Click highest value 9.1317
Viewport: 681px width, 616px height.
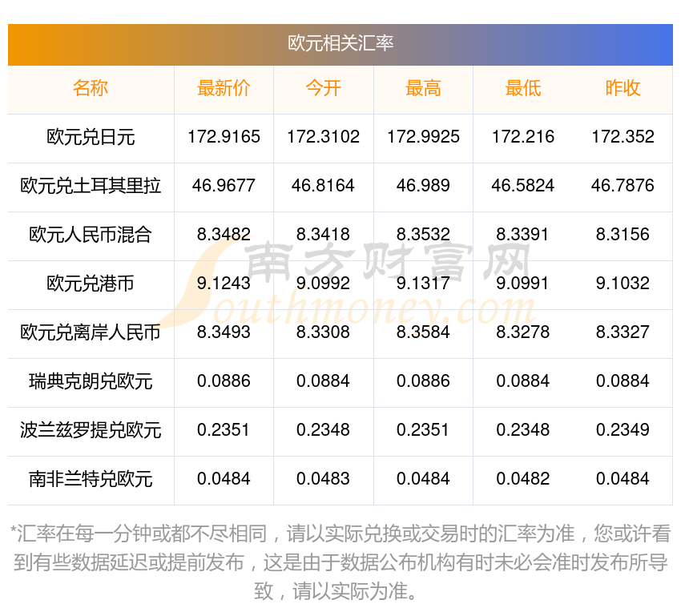point(423,284)
